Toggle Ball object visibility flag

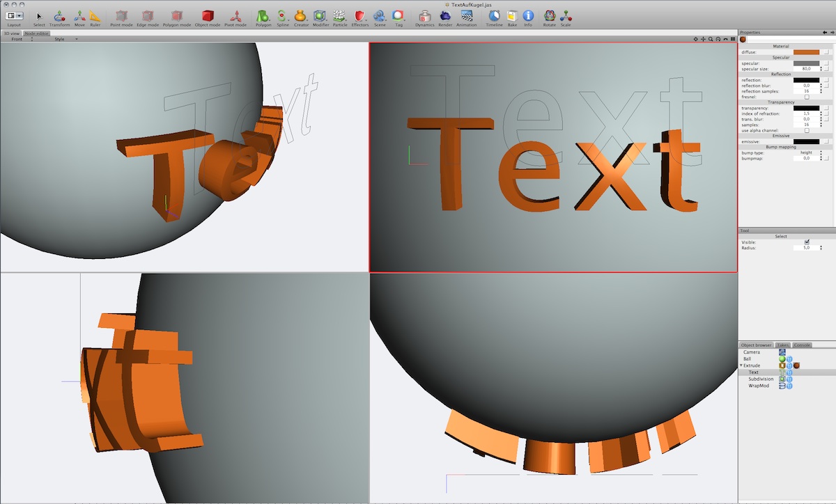[789, 359]
